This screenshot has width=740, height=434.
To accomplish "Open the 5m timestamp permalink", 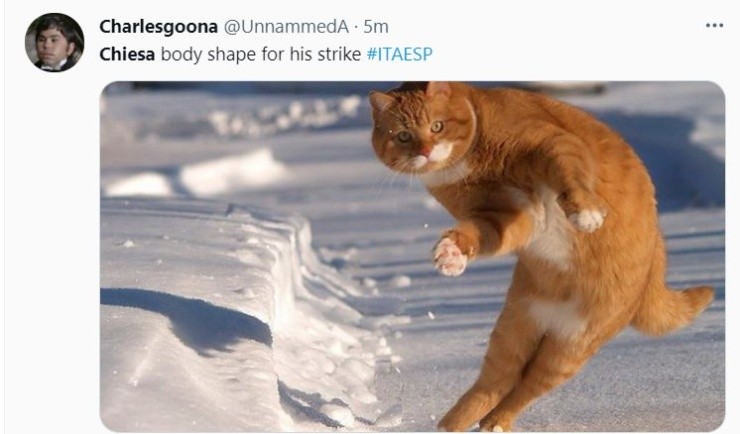I will (376, 27).
